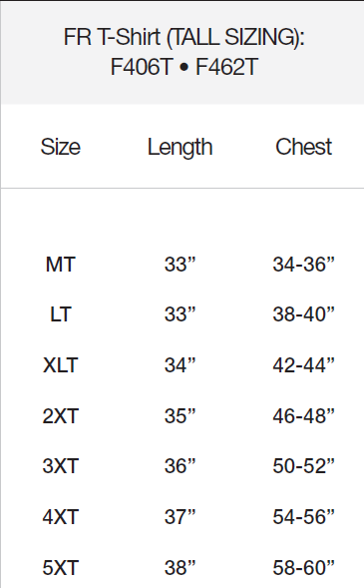The image size is (364, 588).
Task: Select the 5XT size cell
Action: click(x=60, y=568)
